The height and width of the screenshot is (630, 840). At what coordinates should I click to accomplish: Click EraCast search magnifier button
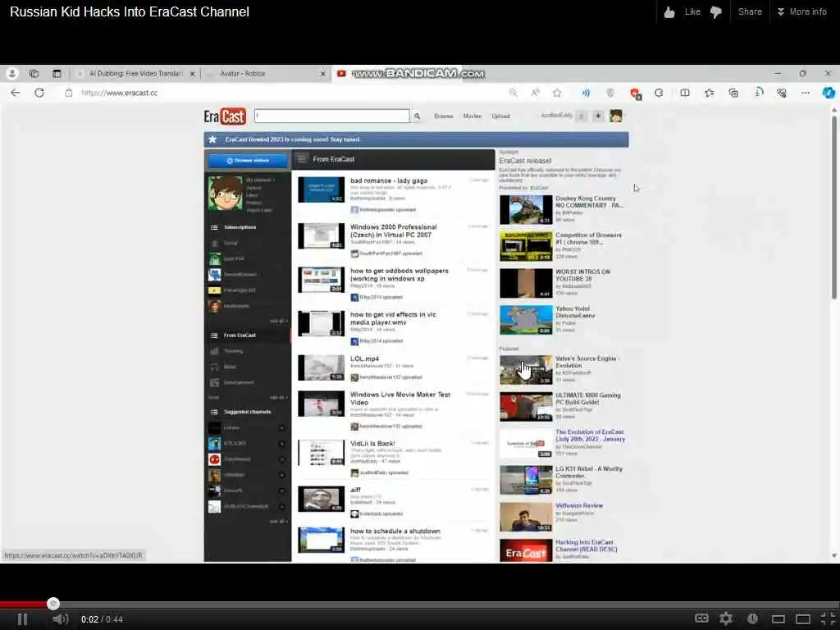click(x=417, y=116)
